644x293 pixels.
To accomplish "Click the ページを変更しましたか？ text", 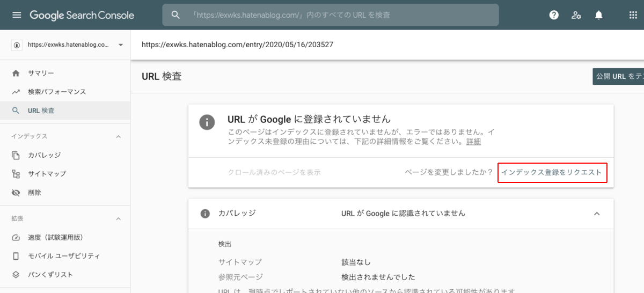I will (x=449, y=172).
